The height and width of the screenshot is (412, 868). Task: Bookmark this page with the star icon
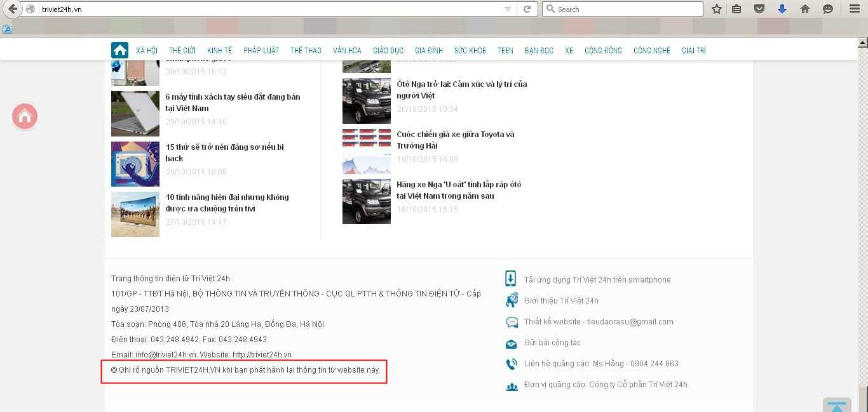point(717,9)
